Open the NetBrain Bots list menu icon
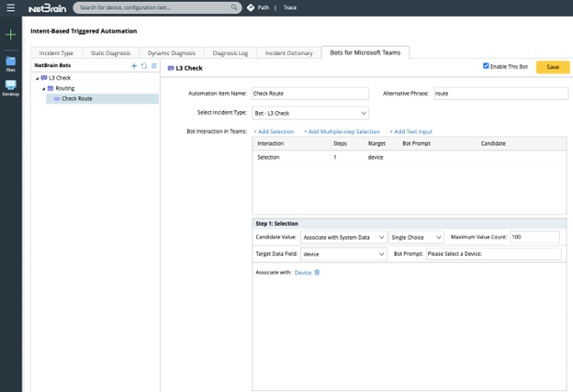The image size is (573, 392). pos(154,66)
